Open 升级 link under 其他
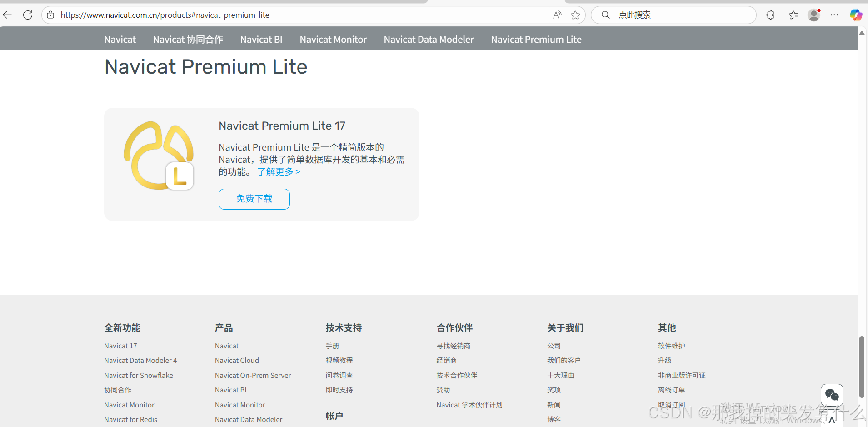This screenshot has height=427, width=868. (665, 361)
